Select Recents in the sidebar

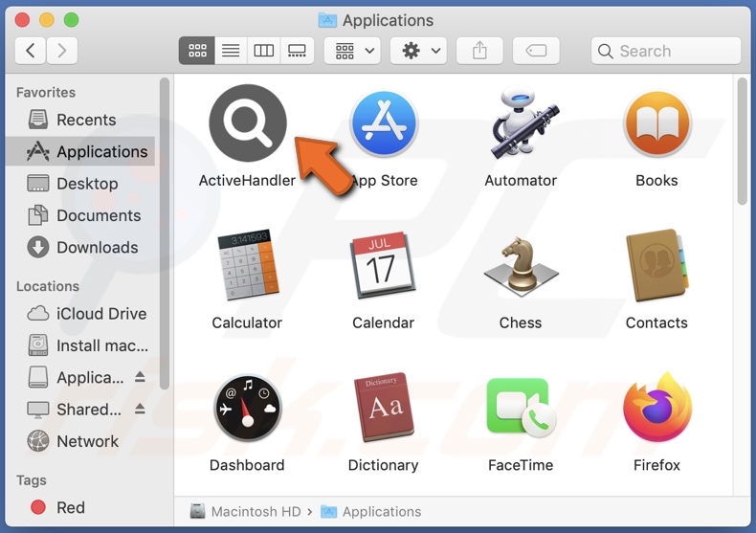point(79,120)
